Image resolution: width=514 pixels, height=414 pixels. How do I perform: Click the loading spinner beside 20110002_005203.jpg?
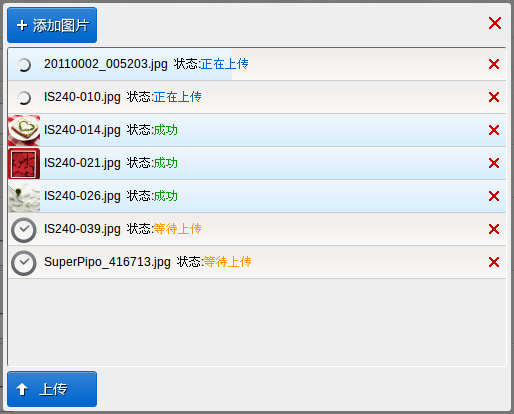(x=24, y=65)
